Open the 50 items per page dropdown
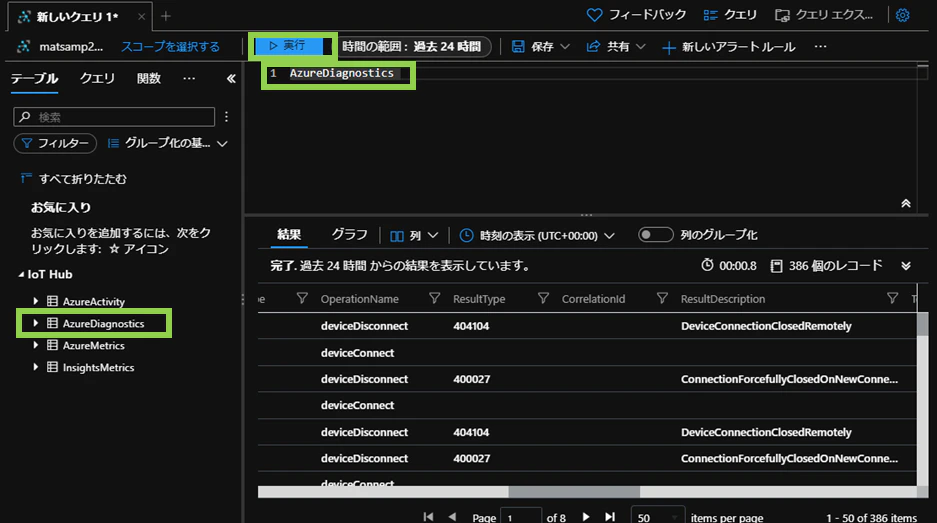 [x=657, y=516]
